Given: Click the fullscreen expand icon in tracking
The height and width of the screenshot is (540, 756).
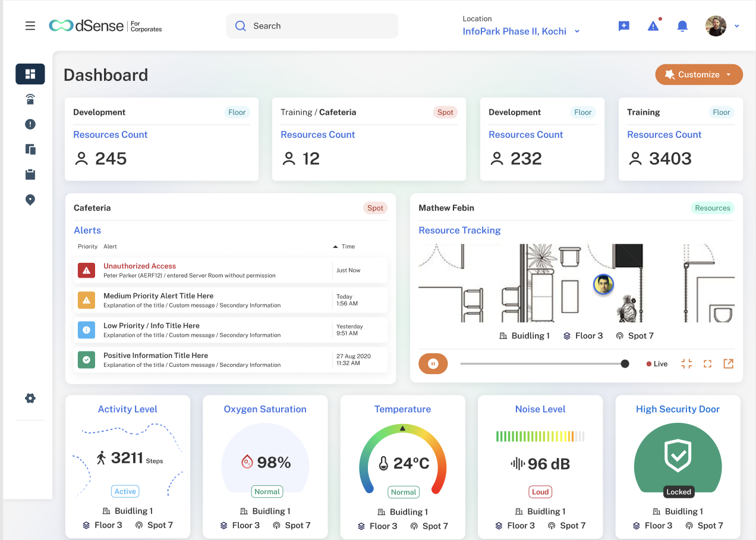Looking at the screenshot, I should (x=707, y=364).
